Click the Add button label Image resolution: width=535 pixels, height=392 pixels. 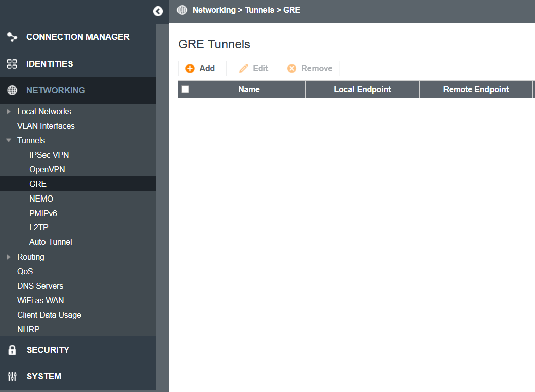point(207,69)
